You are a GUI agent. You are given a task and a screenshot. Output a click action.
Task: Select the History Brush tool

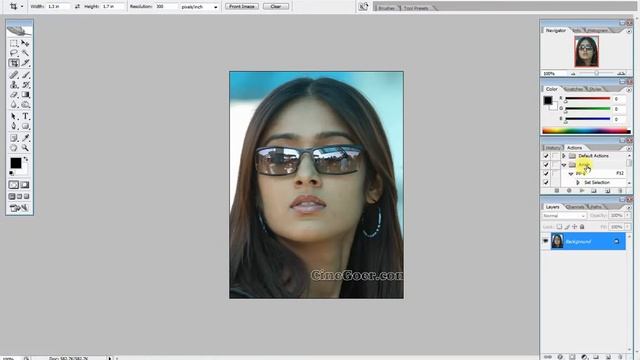tap(25, 84)
